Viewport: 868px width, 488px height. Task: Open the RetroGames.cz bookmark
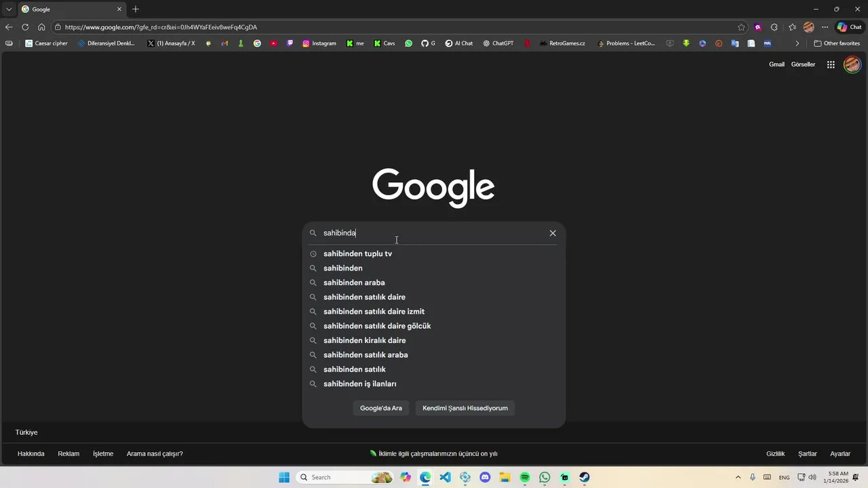[562, 43]
